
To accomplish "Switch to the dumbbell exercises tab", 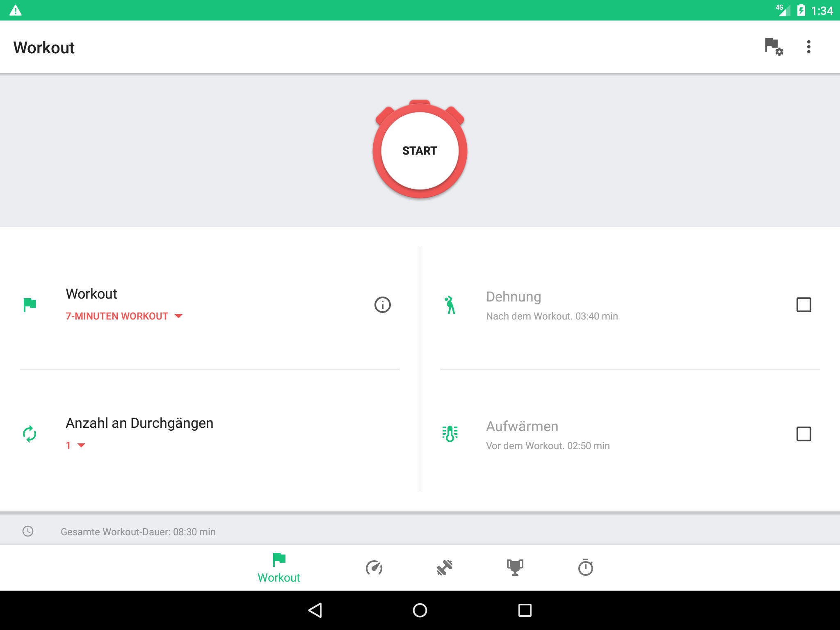I will click(x=445, y=568).
